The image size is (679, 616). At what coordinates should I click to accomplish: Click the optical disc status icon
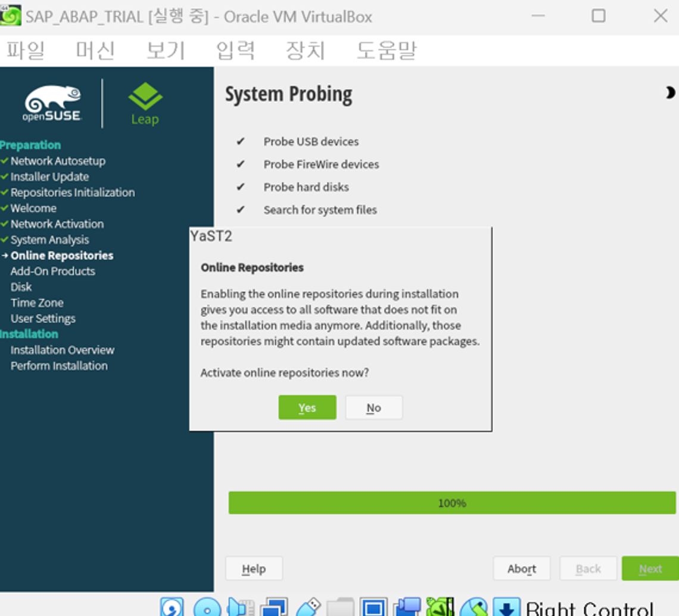[x=207, y=607]
